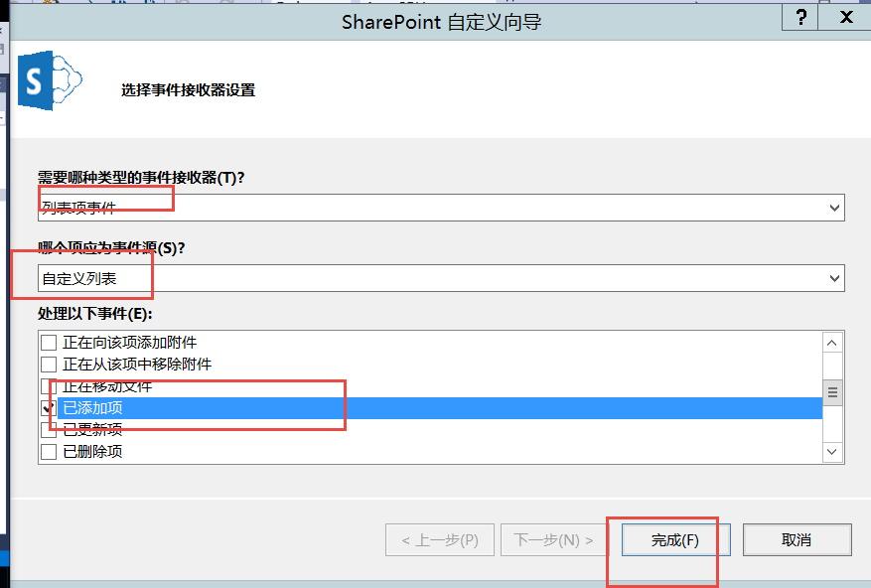This screenshot has width=871, height=588.
Task: Check 已删除项 checkbox
Action: pos(49,452)
